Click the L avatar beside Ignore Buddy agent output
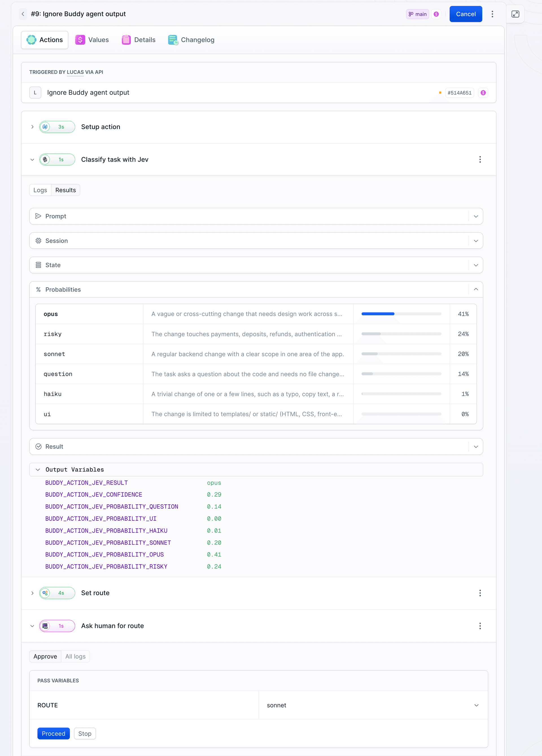 [35, 93]
